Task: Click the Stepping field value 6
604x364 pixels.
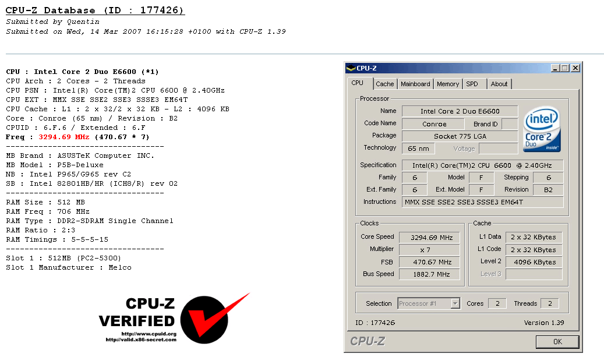Action: point(548,178)
